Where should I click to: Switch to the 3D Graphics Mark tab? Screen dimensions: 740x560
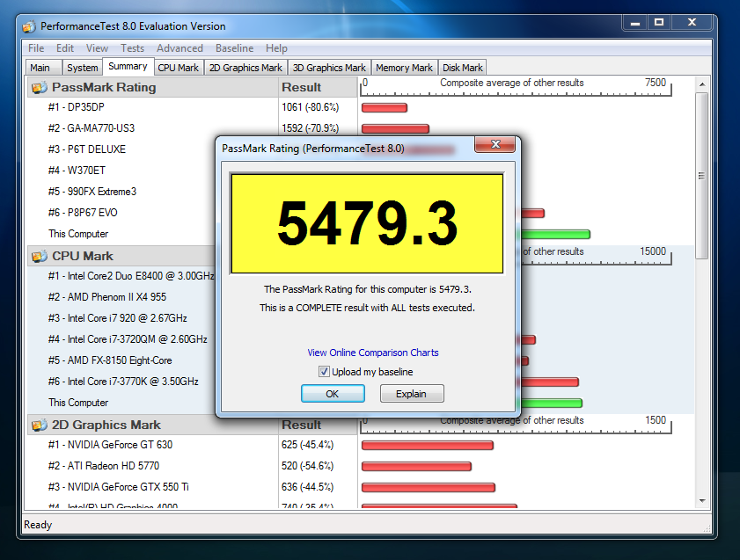coord(329,68)
